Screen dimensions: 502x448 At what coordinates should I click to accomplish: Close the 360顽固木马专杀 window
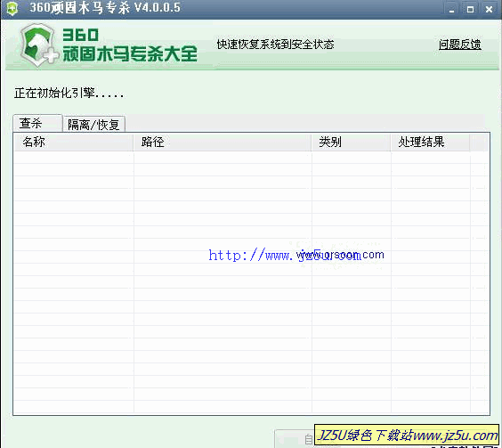(x=489, y=9)
